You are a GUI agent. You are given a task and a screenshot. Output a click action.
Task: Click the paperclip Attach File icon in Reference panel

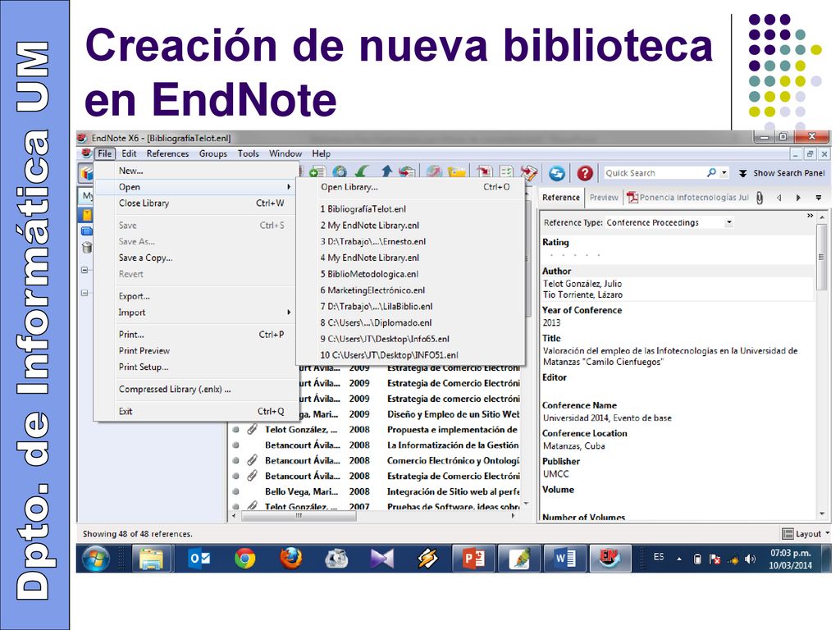(x=759, y=198)
